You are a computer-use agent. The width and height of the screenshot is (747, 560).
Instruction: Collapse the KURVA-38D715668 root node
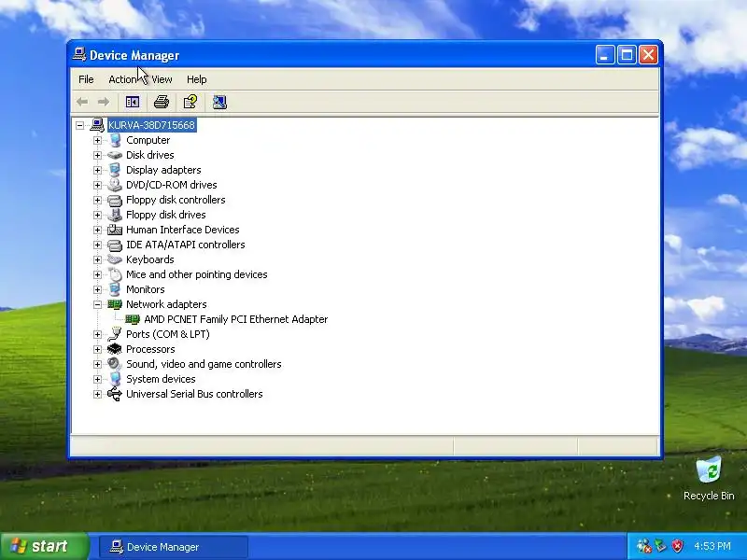tap(79, 125)
